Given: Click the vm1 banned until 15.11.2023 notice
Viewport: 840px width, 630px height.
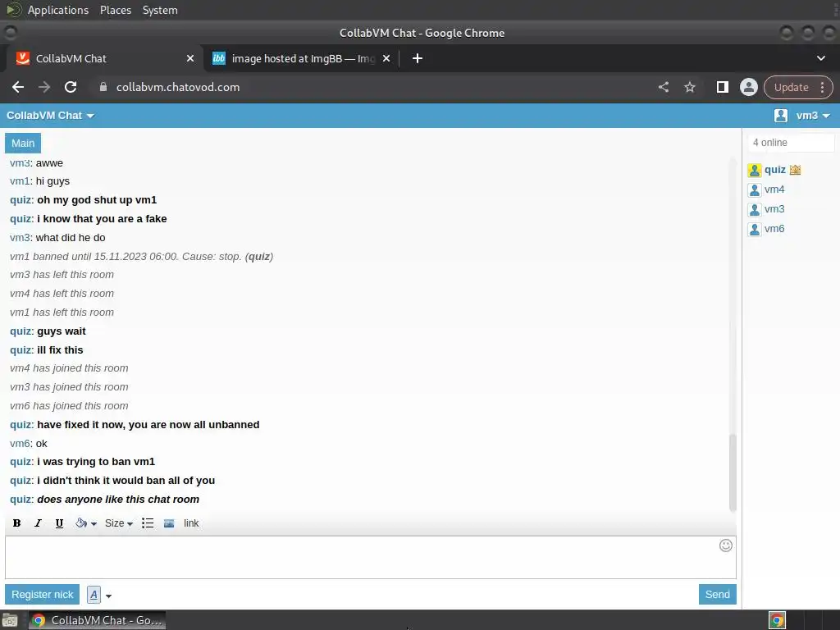Looking at the screenshot, I should (x=141, y=257).
